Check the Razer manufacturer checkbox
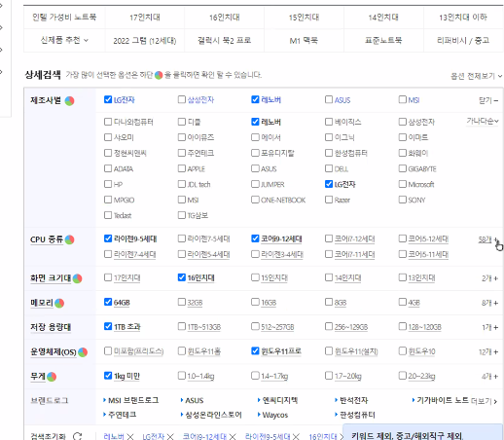Viewport: 504px width, 440px height. coord(329,200)
